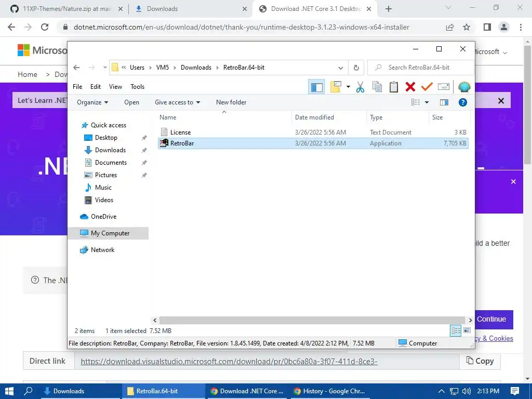Open Network in the navigation pane
This screenshot has height=399, width=532.
(x=102, y=250)
